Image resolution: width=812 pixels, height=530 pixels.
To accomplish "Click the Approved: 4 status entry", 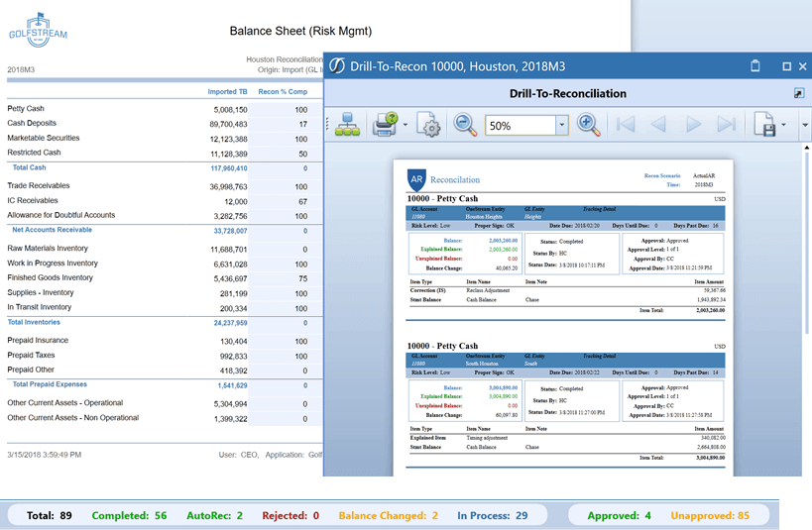I will pos(620,516).
